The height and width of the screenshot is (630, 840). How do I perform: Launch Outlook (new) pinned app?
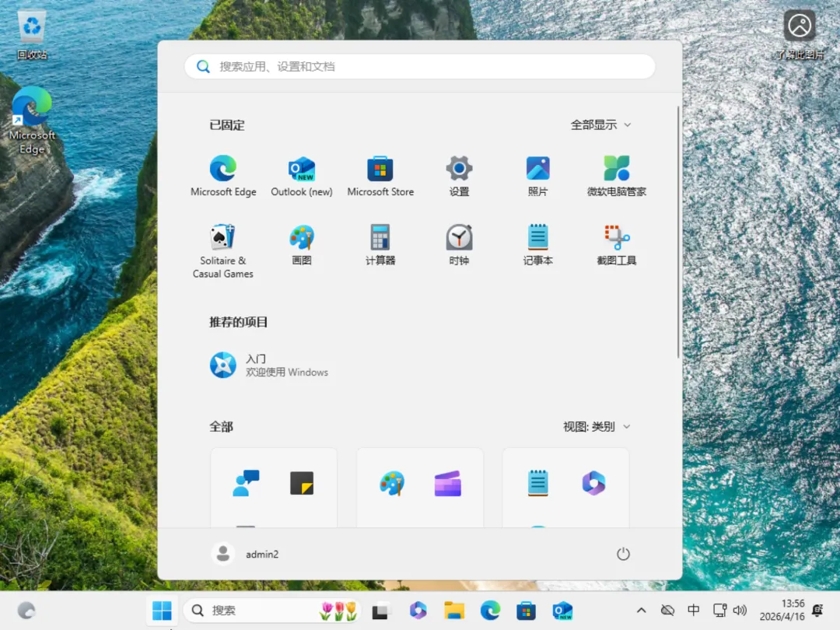(302, 176)
